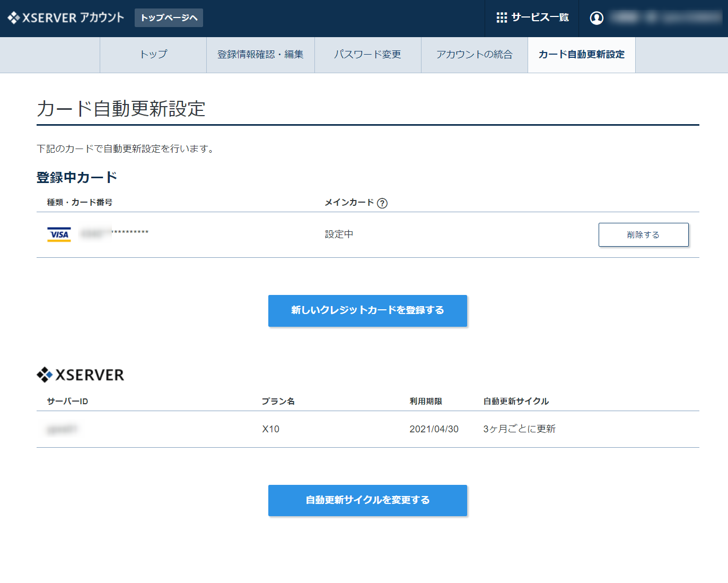Click the プラン名 column header
728x583 pixels.
pos(278,402)
